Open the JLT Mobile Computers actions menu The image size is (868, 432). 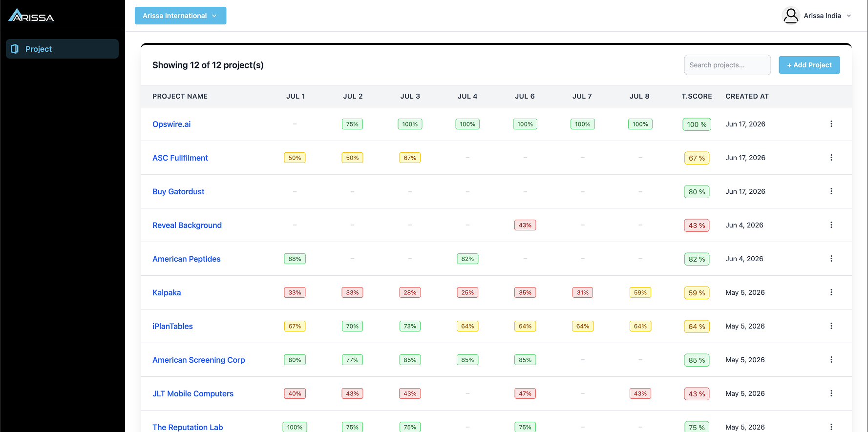(x=831, y=393)
